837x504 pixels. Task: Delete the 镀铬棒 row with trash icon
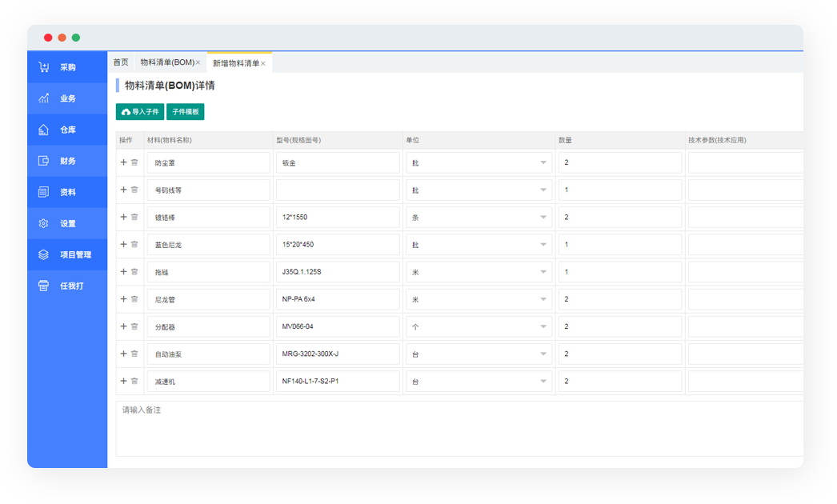coord(134,217)
